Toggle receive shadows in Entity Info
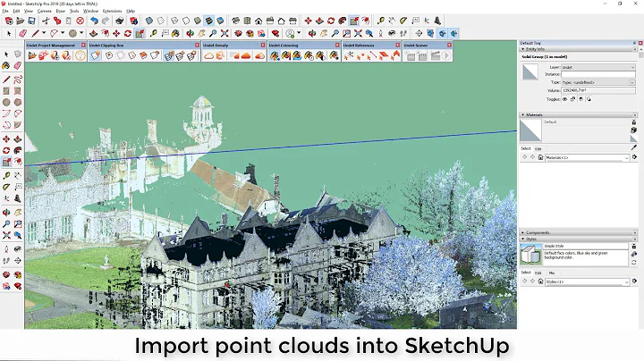Screen dimensions: 644x361 (580, 99)
